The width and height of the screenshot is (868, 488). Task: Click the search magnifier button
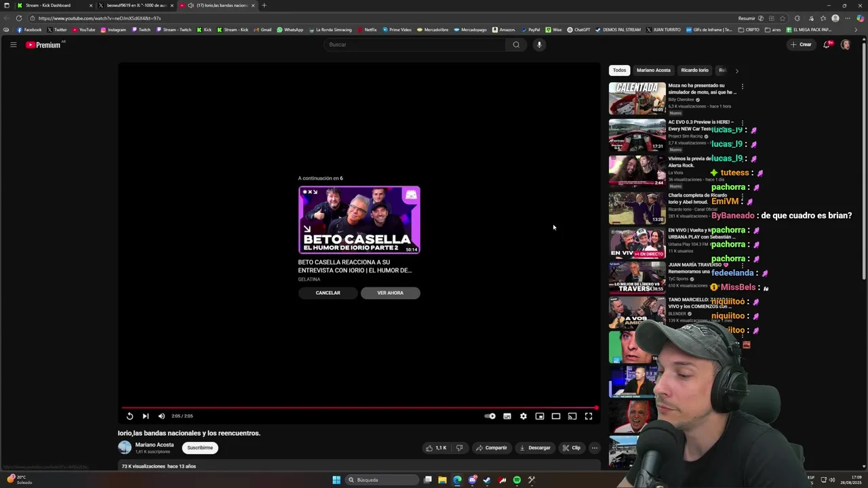point(516,45)
